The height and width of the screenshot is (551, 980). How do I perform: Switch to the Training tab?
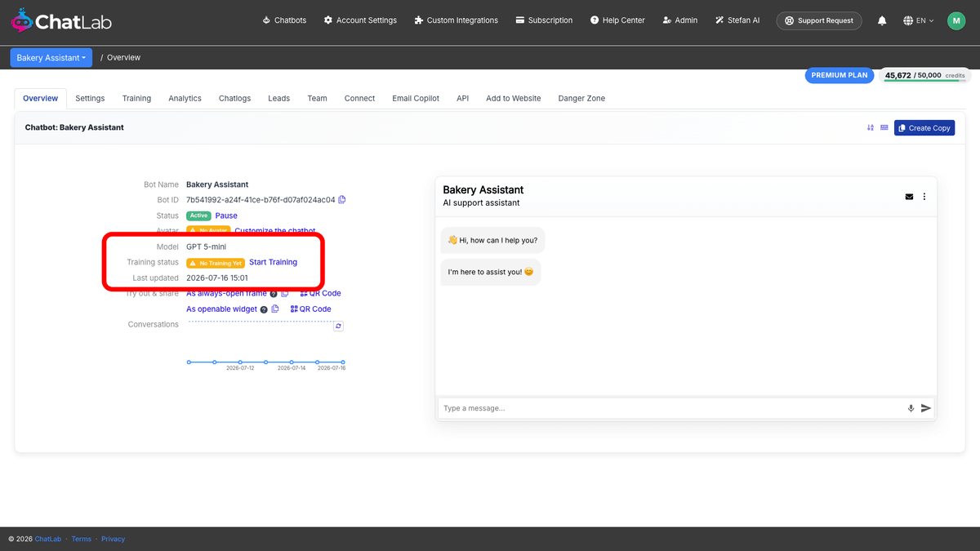pos(136,98)
